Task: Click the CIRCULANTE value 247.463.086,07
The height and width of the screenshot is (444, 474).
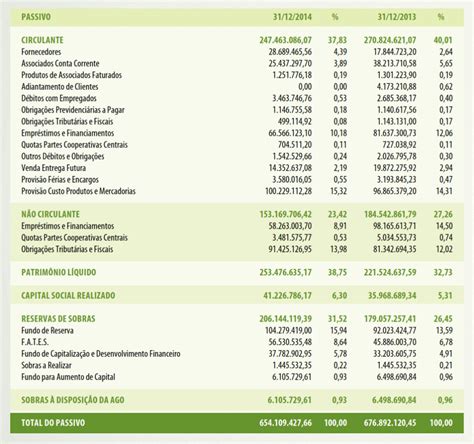Action: (286, 40)
